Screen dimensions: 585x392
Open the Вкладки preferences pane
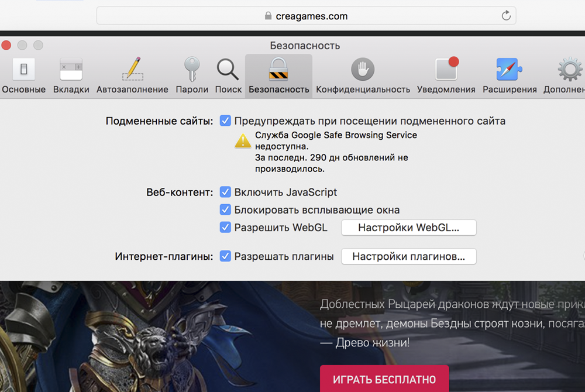[71, 70]
